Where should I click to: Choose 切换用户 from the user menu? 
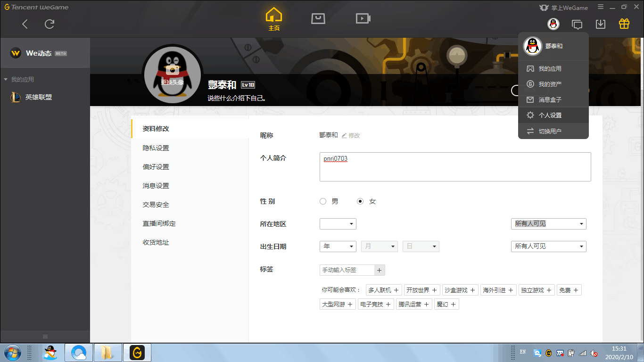point(550,131)
